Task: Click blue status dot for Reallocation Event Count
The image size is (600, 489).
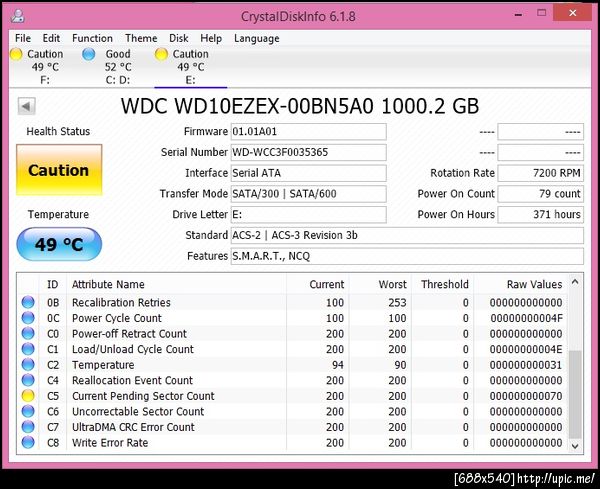Action: pos(28,380)
